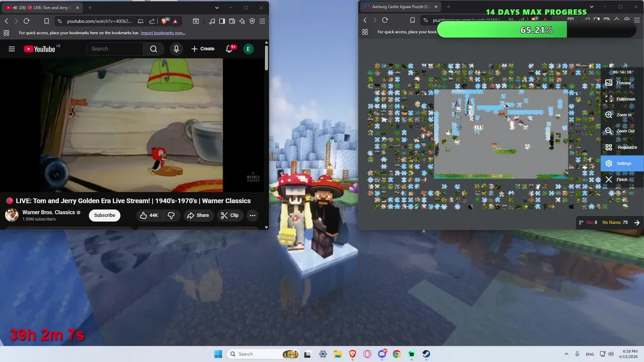
Task: Open media control music-note icon in YouTube window
Action: coord(212,21)
